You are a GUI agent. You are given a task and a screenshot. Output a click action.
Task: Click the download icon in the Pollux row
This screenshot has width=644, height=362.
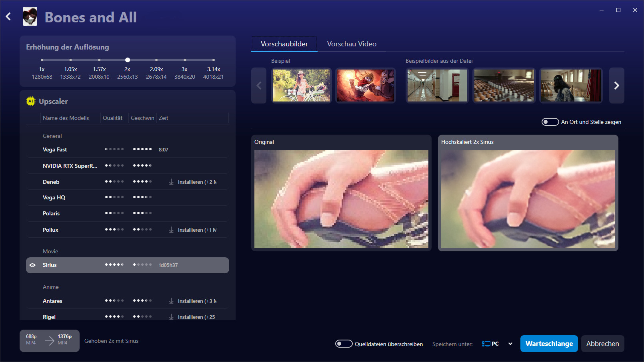(x=171, y=230)
